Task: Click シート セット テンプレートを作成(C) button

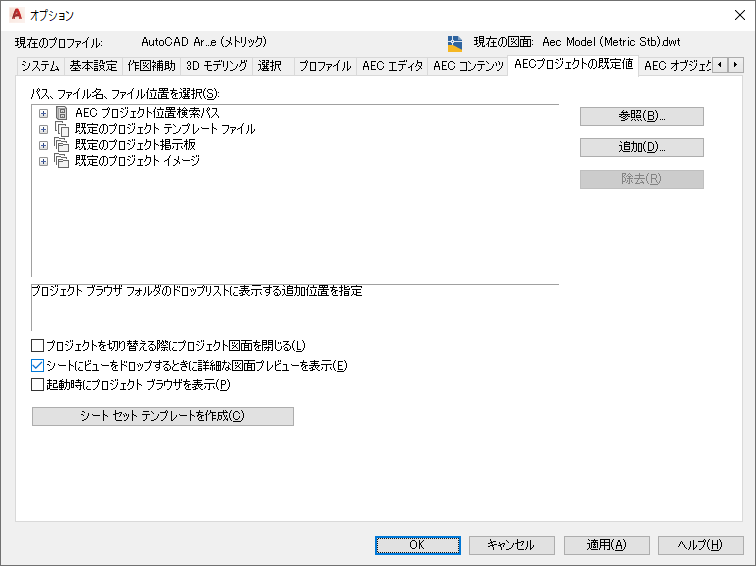Action: [x=162, y=416]
